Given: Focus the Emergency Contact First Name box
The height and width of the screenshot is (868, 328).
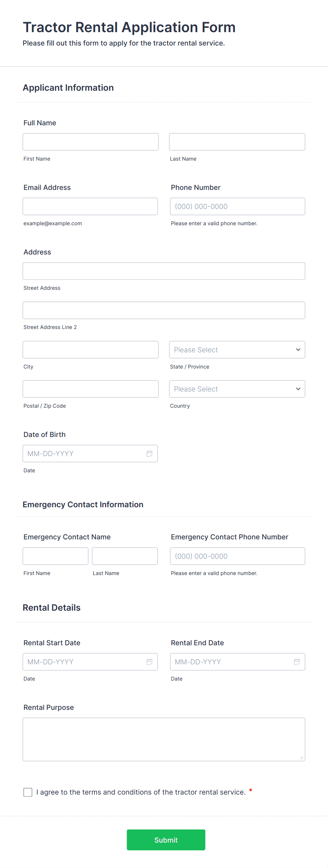Looking at the screenshot, I should click(56, 556).
